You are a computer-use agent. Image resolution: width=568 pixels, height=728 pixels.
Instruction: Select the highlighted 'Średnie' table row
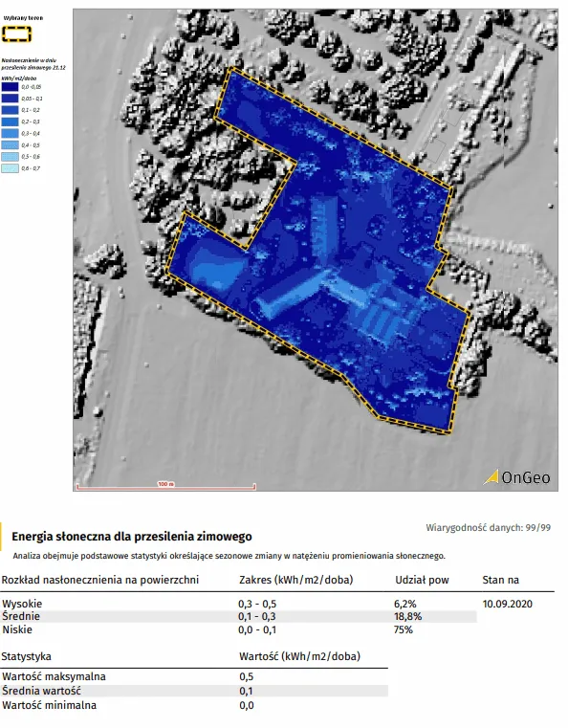pyautogui.click(x=238, y=617)
